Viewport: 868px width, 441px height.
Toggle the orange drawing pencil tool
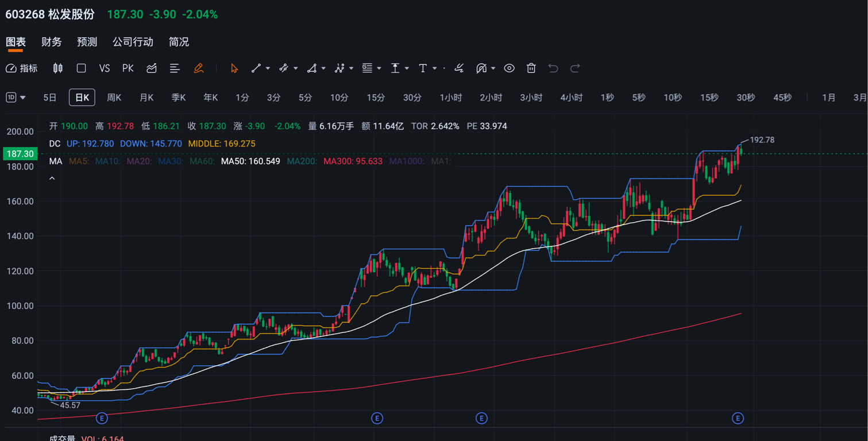[x=199, y=68]
